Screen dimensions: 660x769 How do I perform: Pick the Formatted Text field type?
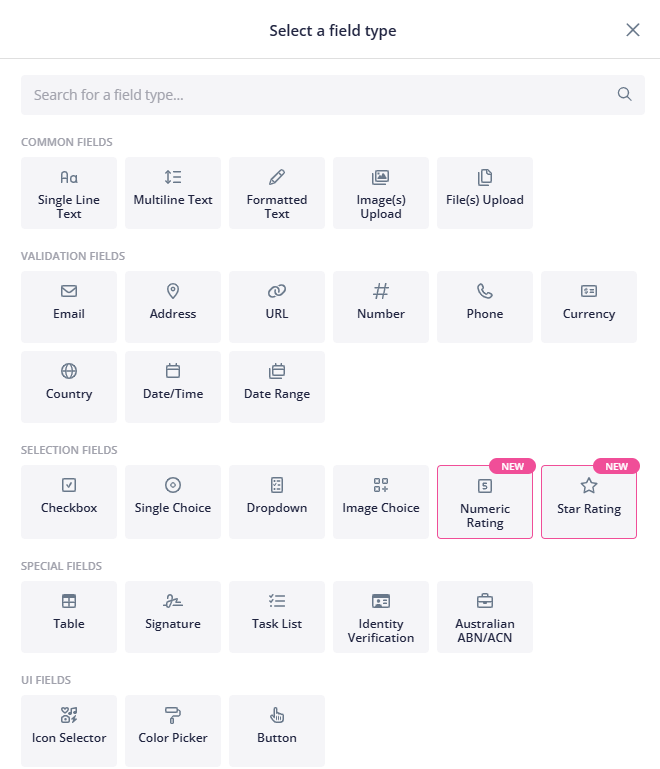tap(277, 193)
